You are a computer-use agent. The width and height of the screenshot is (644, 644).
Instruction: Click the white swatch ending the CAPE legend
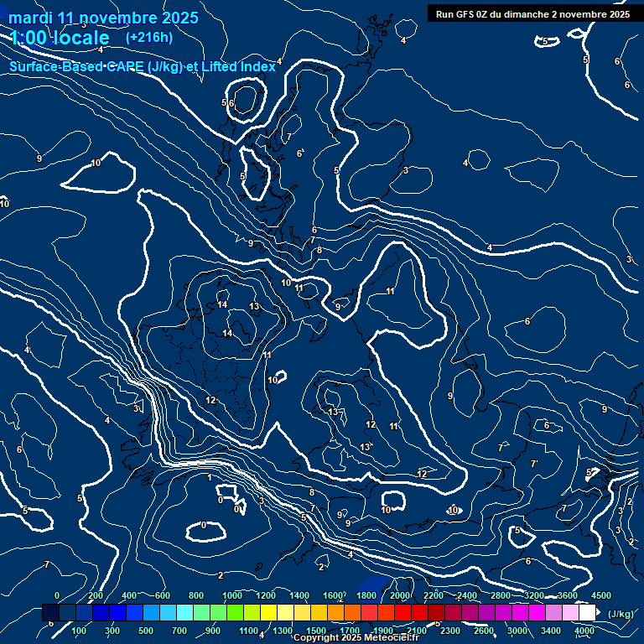tap(587, 612)
